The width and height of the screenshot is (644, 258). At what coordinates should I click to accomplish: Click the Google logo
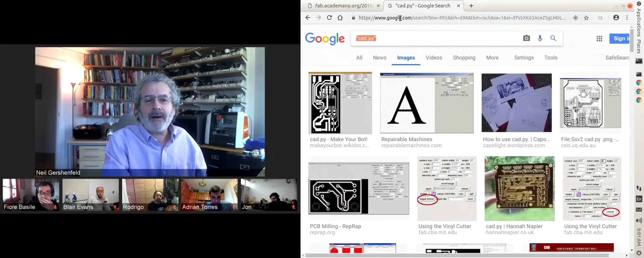click(x=325, y=39)
